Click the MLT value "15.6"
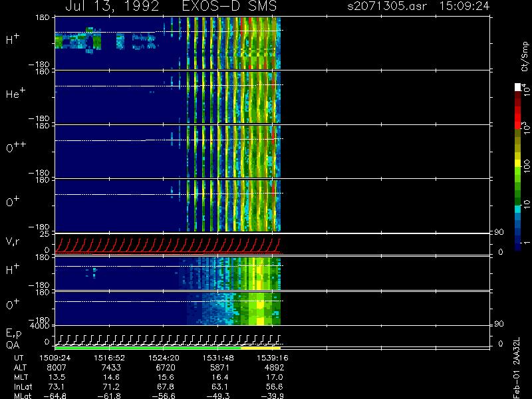Viewport: 532px width, 399px height. (166, 377)
